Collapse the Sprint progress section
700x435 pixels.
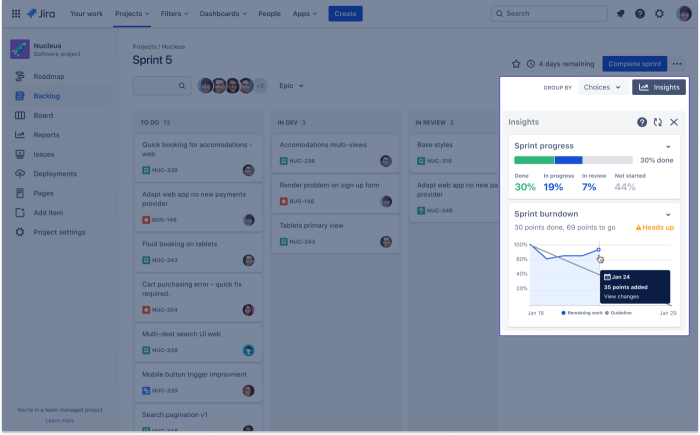668,146
